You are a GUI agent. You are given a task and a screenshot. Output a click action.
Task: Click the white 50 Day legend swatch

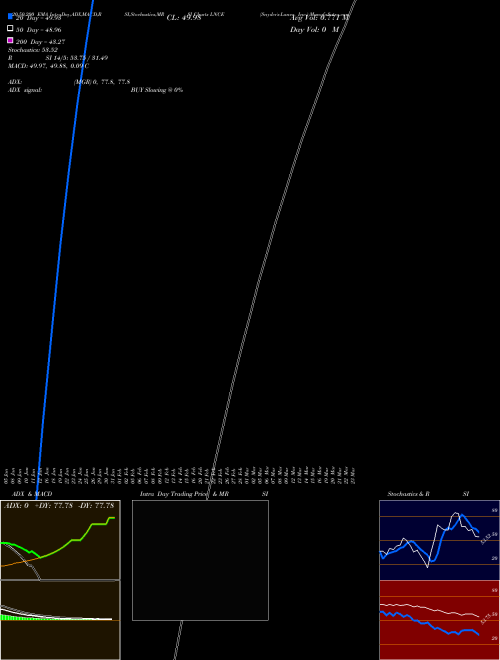(10, 28)
